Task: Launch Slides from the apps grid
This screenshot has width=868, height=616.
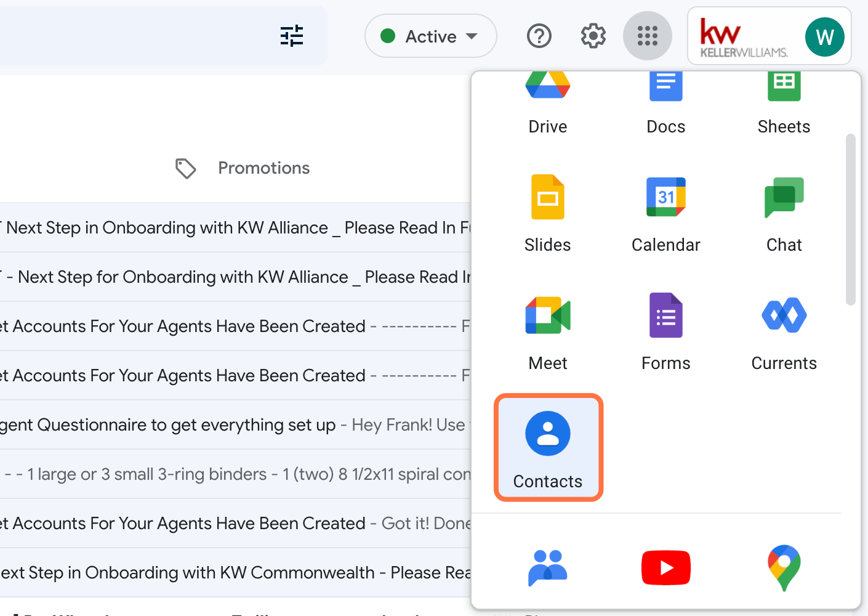Action: [x=547, y=213]
